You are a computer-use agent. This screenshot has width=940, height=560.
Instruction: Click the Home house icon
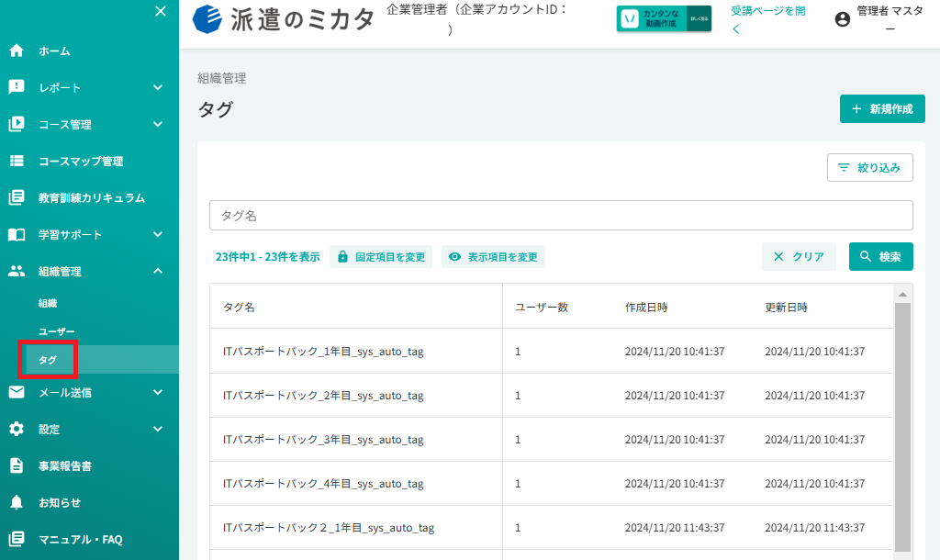17,50
